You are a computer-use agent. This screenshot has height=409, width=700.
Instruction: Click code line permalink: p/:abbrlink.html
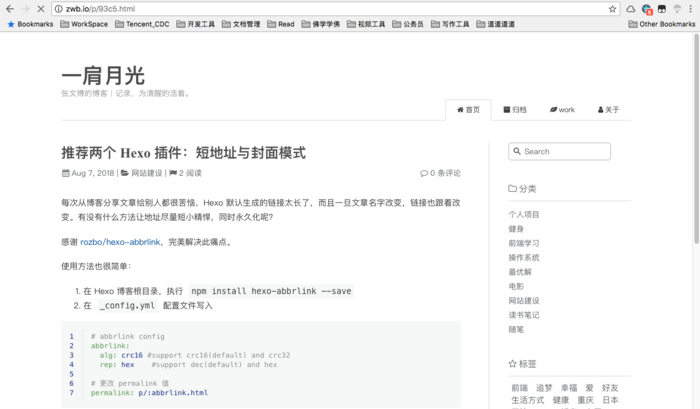[149, 393]
